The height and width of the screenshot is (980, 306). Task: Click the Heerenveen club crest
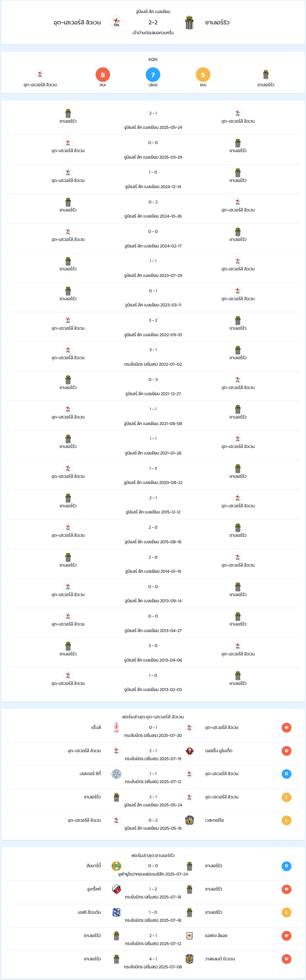coord(116,912)
